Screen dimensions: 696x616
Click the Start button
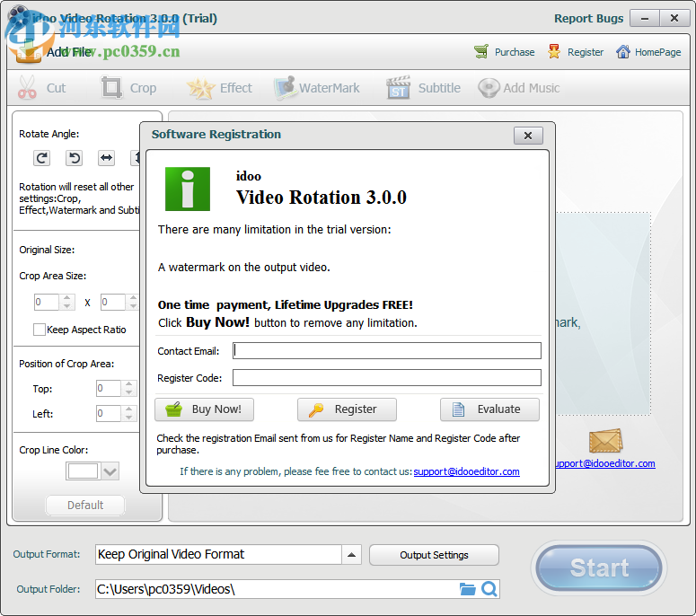599,568
